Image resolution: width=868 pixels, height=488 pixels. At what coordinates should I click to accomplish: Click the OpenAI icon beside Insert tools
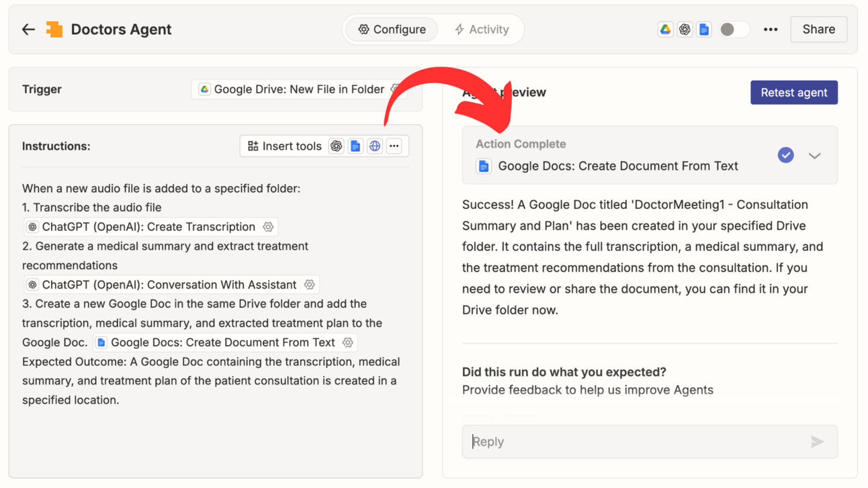point(337,146)
